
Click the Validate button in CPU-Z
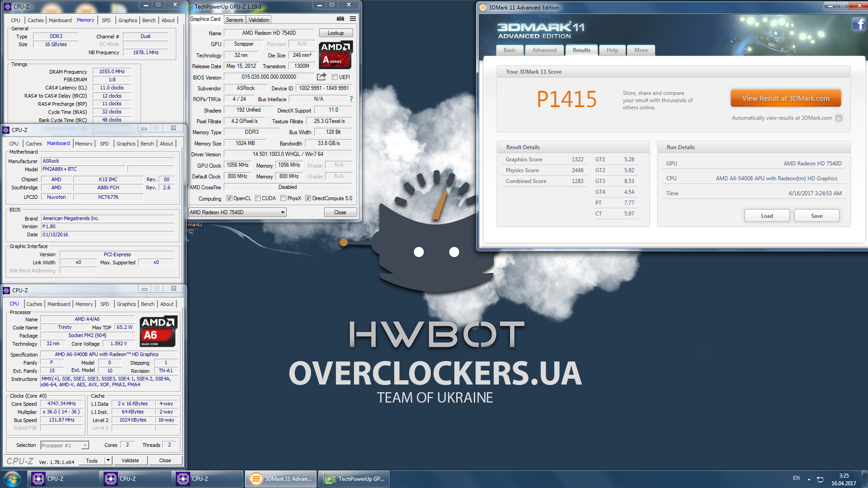(x=130, y=460)
